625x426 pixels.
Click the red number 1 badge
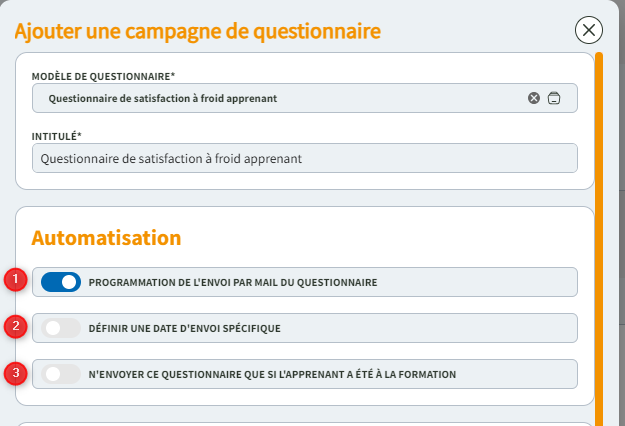[15, 280]
